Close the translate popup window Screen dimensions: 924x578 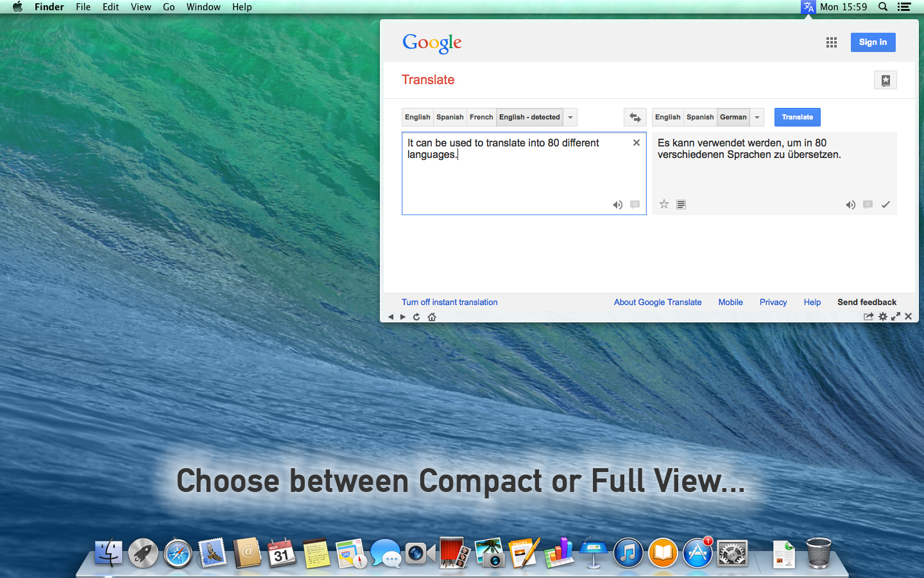pyautogui.click(x=909, y=317)
